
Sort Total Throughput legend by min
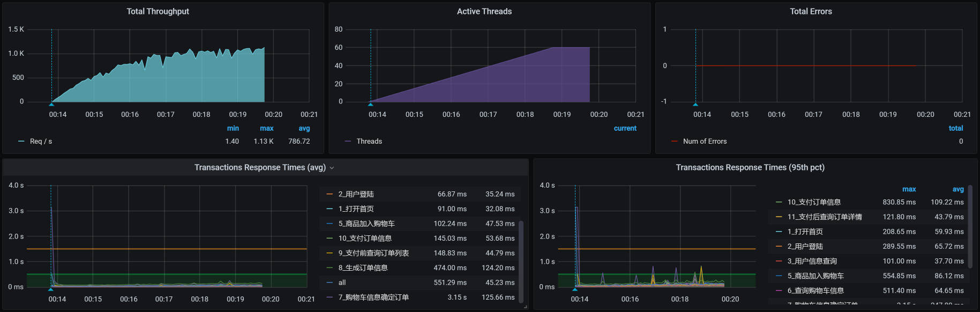pos(233,129)
